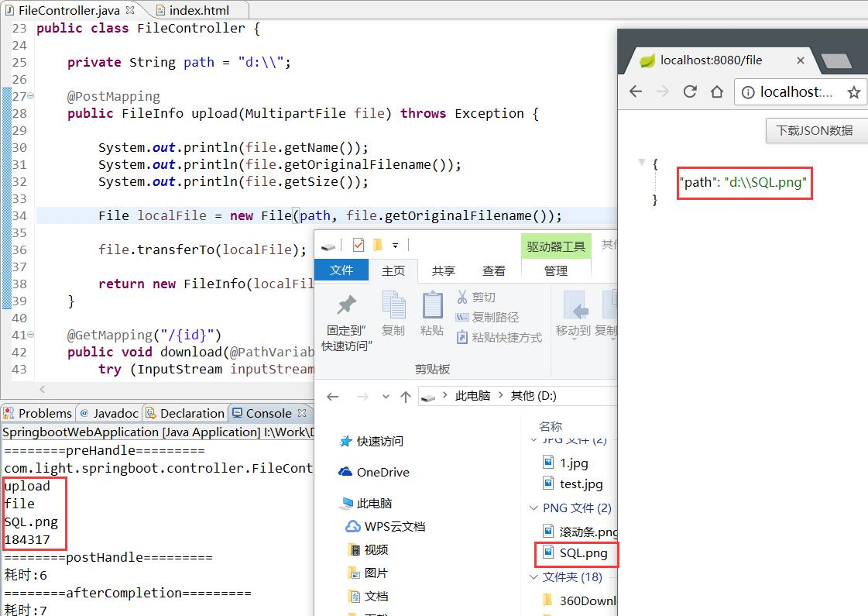Open the 查看 ribbon tab
This screenshot has width=868, height=616.
(x=493, y=271)
